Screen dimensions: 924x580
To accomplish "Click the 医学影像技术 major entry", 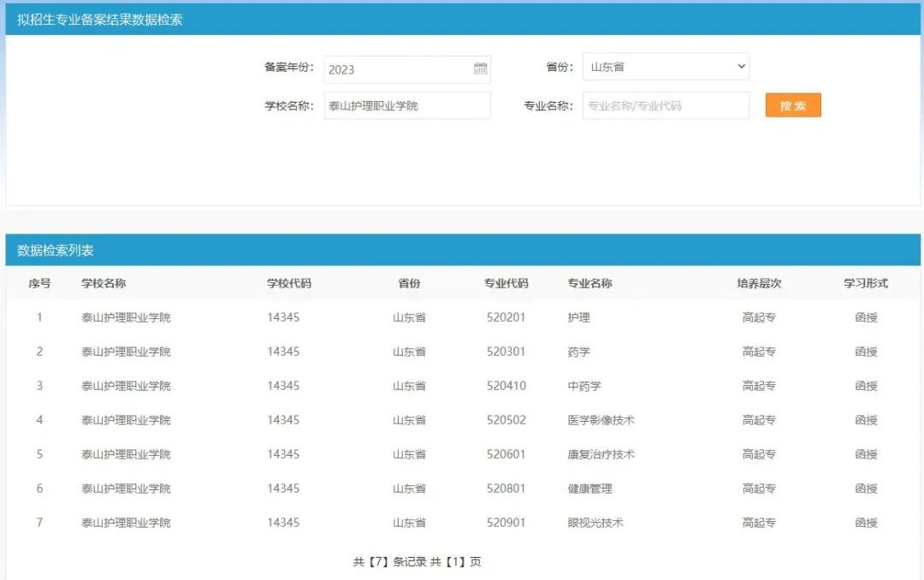I will 601,420.
